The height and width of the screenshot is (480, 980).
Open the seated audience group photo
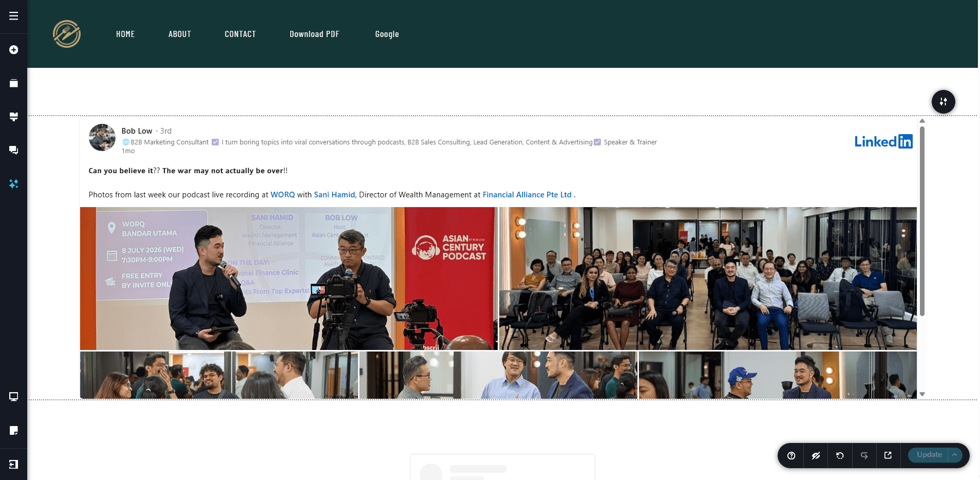point(708,279)
